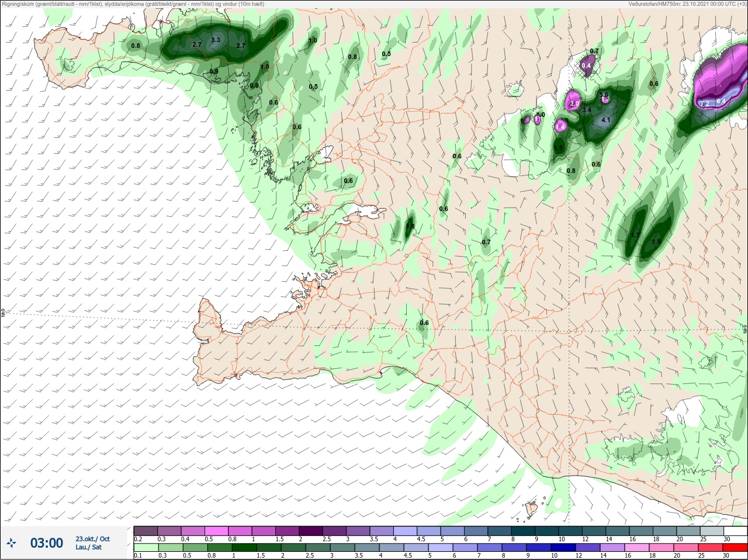Pick the white swatch labeled 30 in upper legend
Screen dimensions: 748x560
(x=735, y=531)
